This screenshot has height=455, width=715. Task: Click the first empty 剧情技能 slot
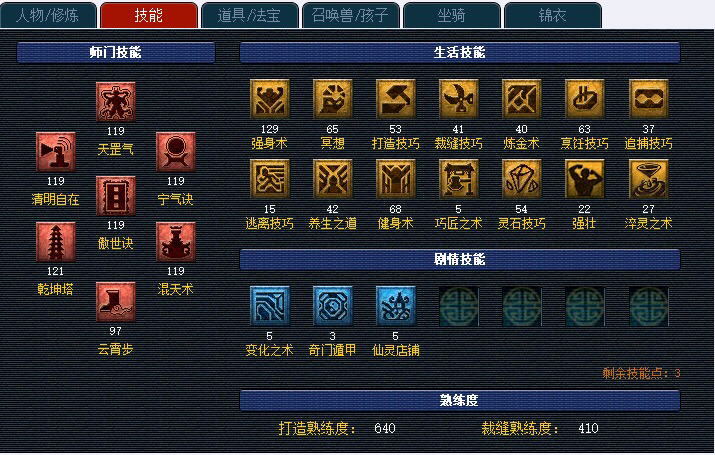click(459, 306)
